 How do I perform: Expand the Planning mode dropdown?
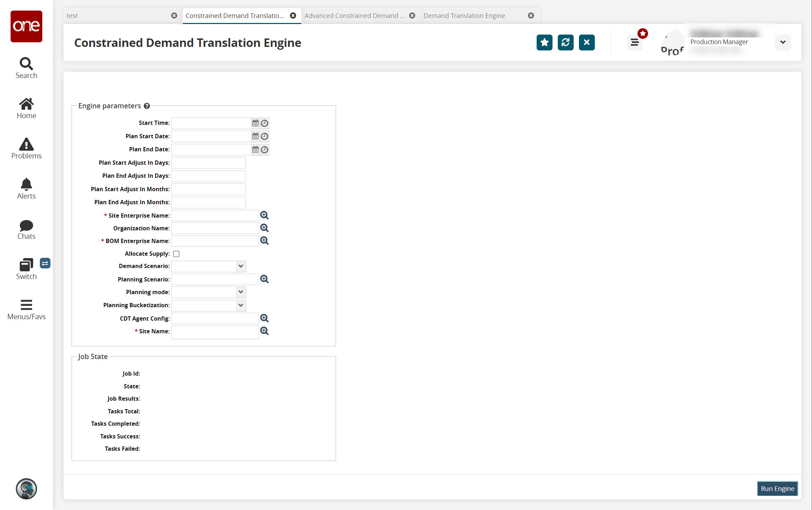point(241,292)
